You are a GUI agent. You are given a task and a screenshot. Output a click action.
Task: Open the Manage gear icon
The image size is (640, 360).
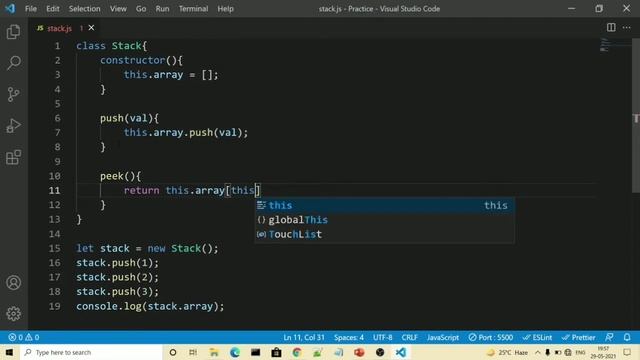pyautogui.click(x=13, y=313)
